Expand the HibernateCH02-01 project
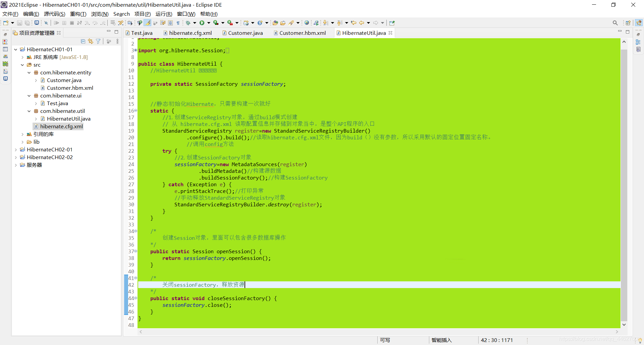 coord(16,150)
